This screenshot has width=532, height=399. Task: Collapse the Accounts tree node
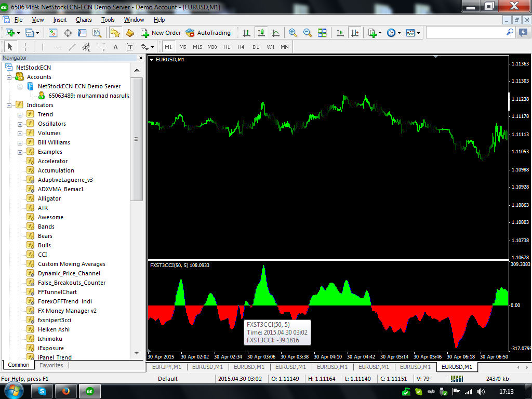coord(9,77)
